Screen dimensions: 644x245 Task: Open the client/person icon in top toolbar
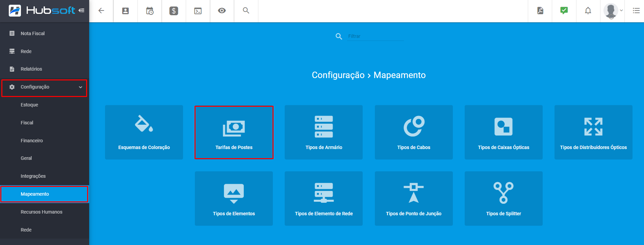pyautogui.click(x=125, y=11)
